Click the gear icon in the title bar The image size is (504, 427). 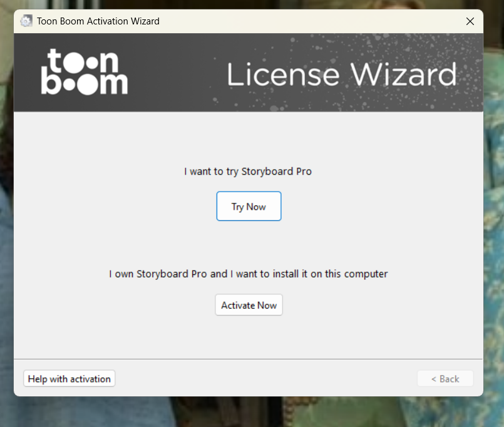[26, 21]
